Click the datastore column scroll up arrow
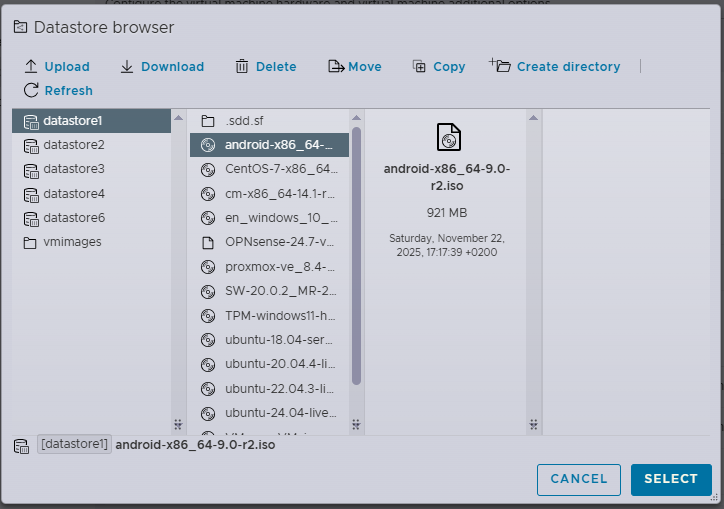This screenshot has width=724, height=509. pyautogui.click(x=178, y=118)
